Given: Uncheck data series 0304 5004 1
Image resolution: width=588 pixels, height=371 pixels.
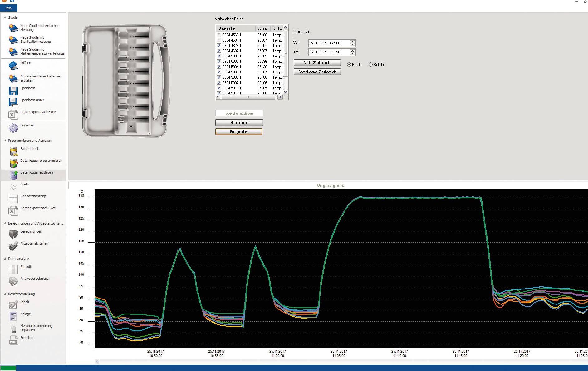Looking at the screenshot, I should pos(219,67).
